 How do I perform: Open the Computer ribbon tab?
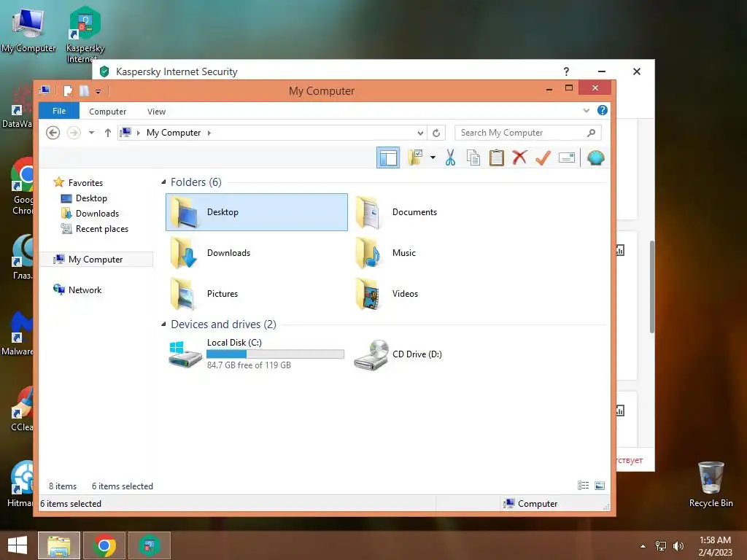click(108, 112)
